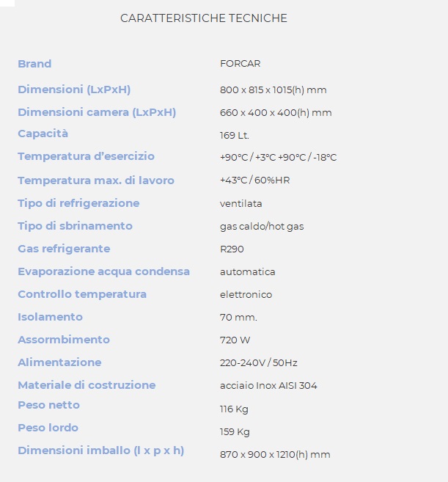The width and height of the screenshot is (448, 482).
Task: Click the elettronico control value
Action: 246,294
